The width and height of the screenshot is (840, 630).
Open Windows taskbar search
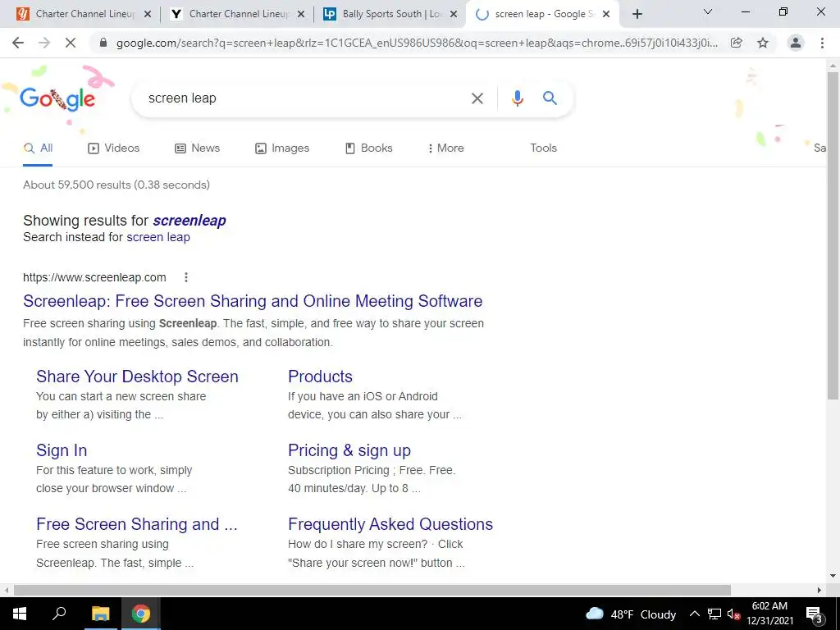pyautogui.click(x=59, y=614)
